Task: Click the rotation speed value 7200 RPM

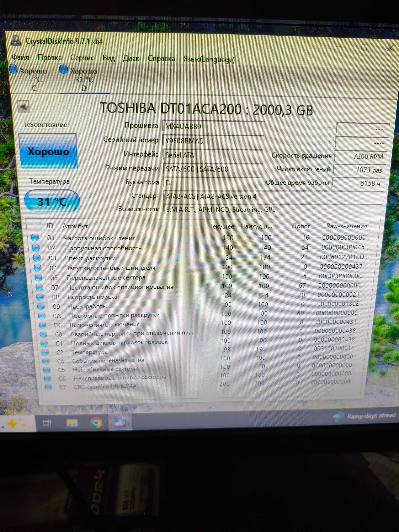Action: [x=361, y=156]
